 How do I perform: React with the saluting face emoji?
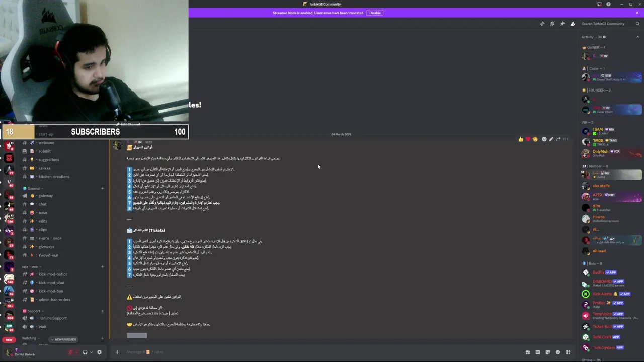[x=535, y=139]
